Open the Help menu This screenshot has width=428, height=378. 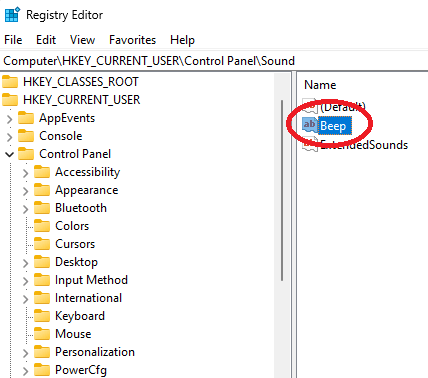(x=182, y=40)
